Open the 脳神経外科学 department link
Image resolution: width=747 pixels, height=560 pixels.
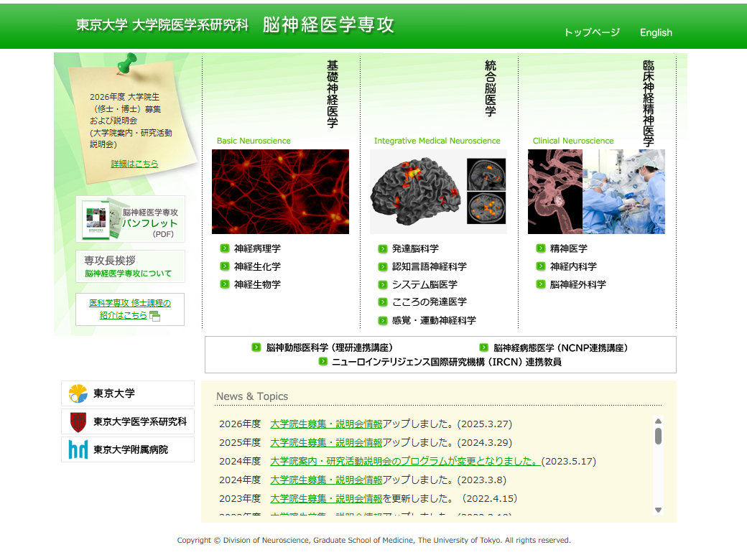point(578,284)
